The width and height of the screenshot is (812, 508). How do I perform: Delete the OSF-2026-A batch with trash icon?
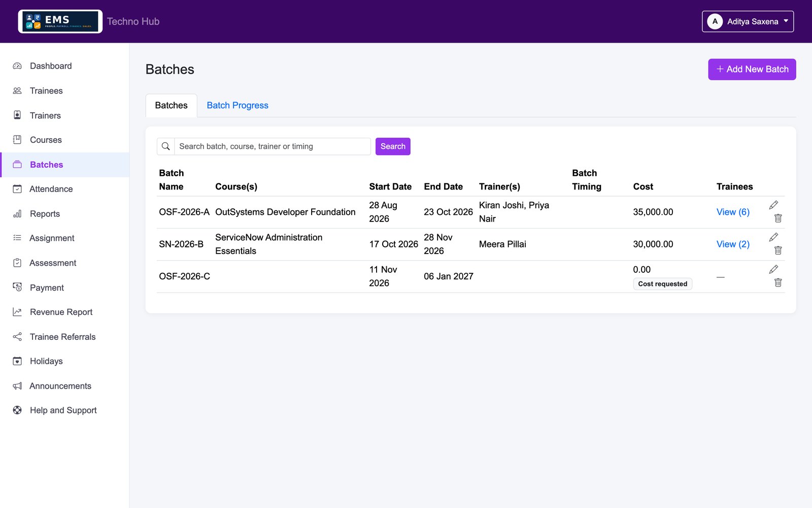[x=778, y=218]
